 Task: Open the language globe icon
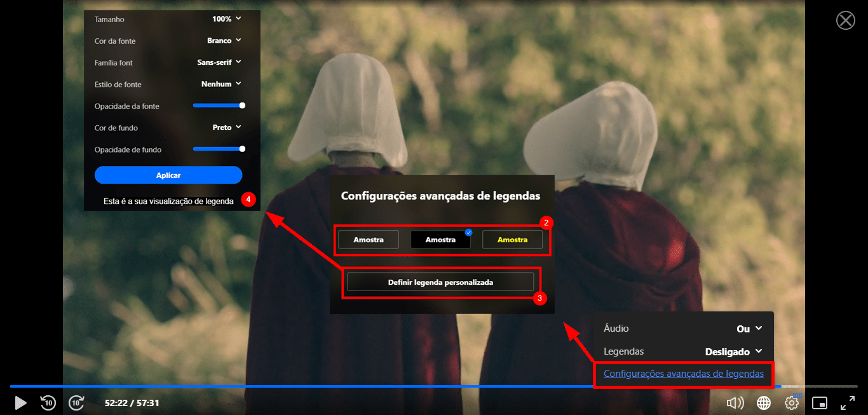point(764,403)
